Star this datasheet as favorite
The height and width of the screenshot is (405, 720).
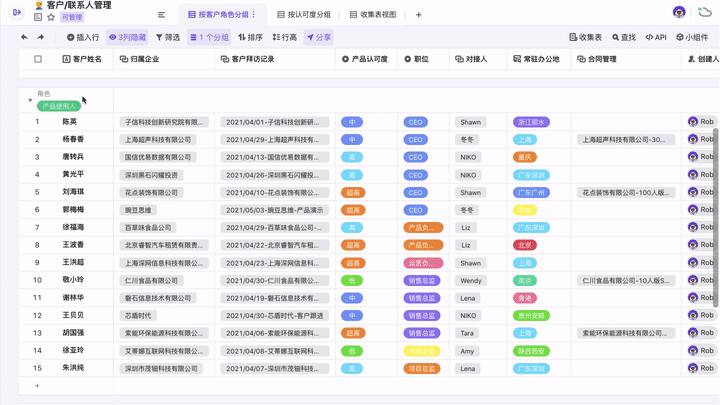coord(51,18)
